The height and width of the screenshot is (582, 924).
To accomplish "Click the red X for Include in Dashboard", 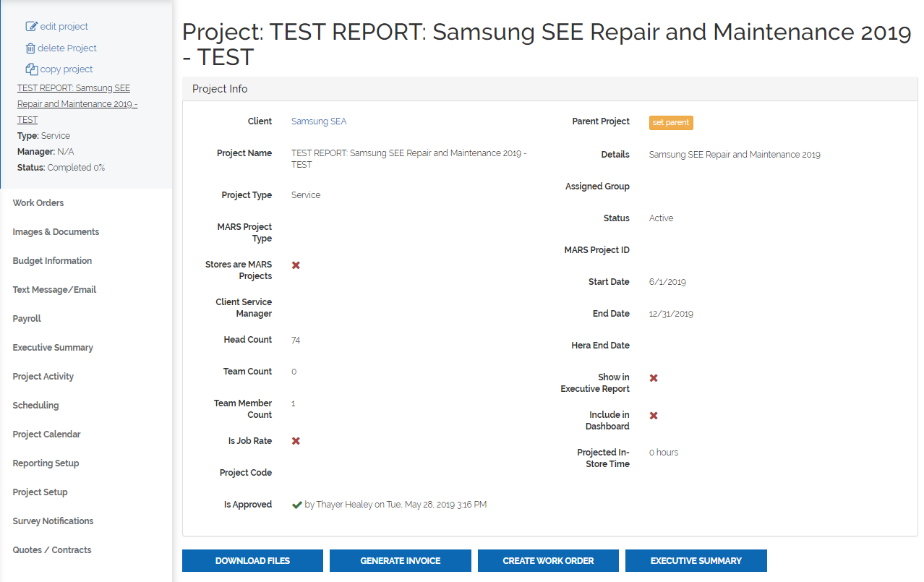I will 654,416.
